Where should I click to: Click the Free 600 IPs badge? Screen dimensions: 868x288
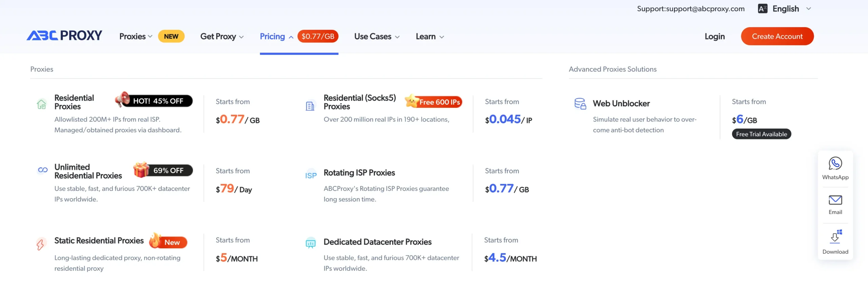coord(434,101)
